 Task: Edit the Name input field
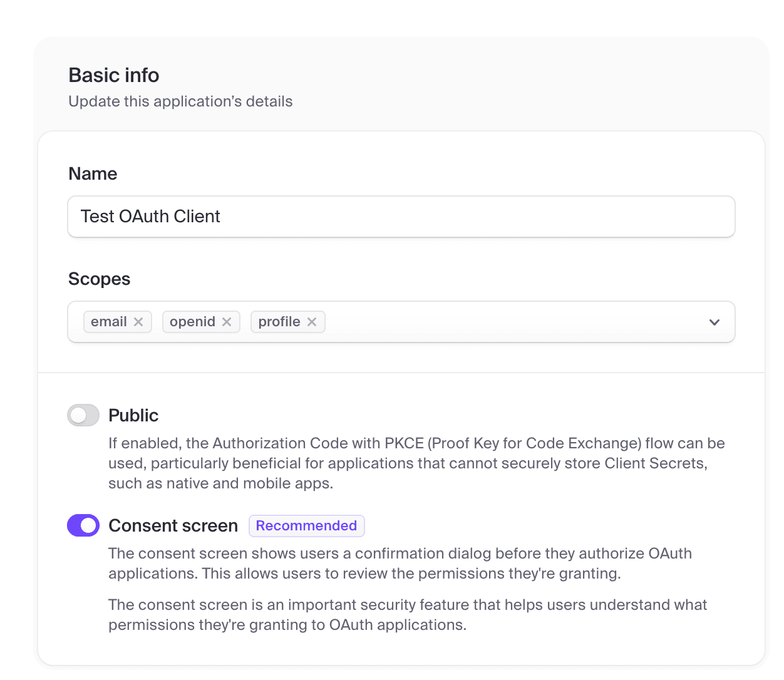(x=401, y=217)
